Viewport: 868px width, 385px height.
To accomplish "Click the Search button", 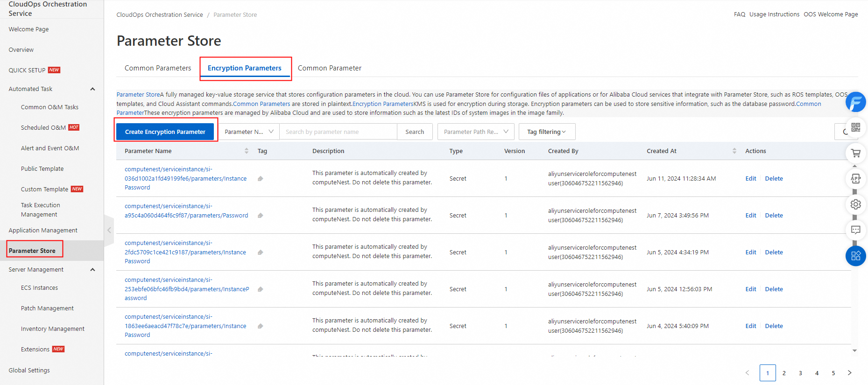I will 415,132.
